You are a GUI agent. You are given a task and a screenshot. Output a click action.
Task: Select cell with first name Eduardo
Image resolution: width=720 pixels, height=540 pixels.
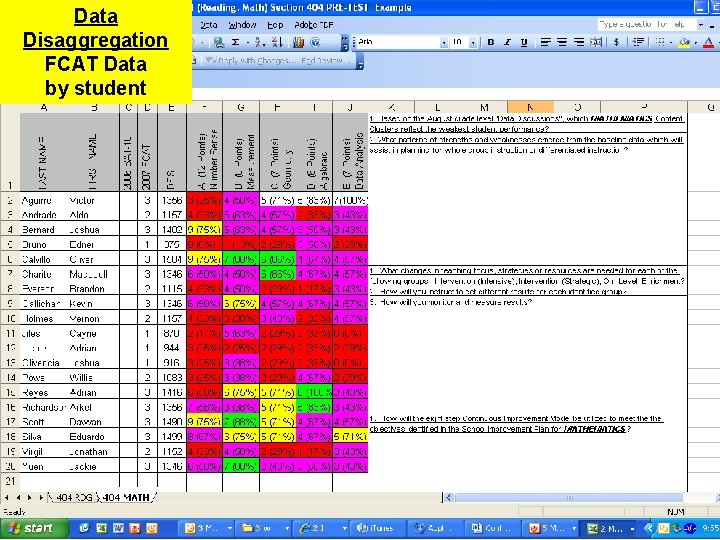tap(93, 437)
